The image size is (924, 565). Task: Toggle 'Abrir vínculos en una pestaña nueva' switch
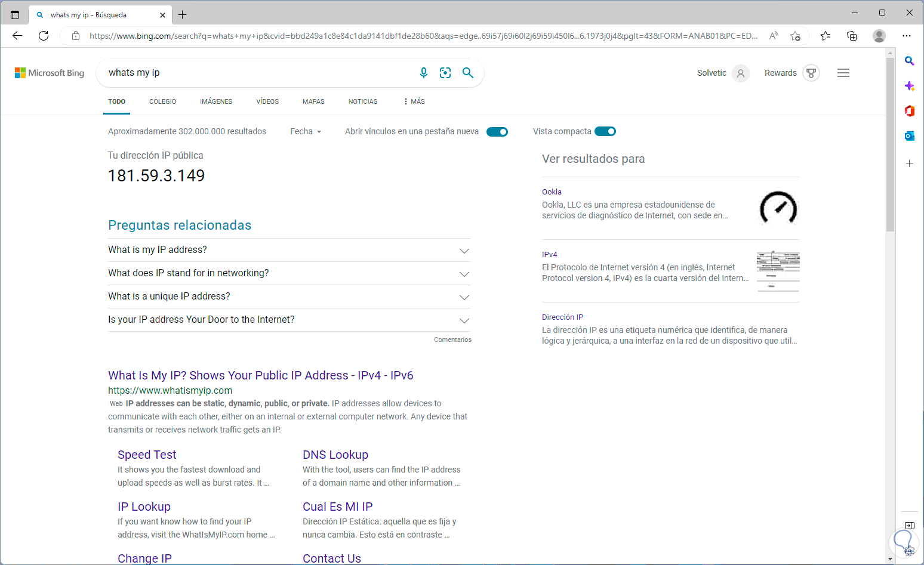497,132
